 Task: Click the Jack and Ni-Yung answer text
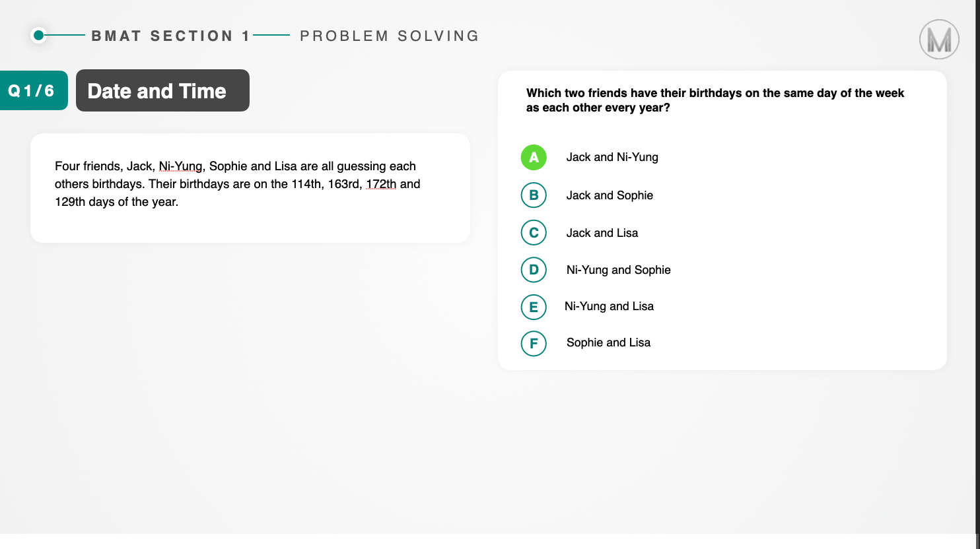click(612, 157)
